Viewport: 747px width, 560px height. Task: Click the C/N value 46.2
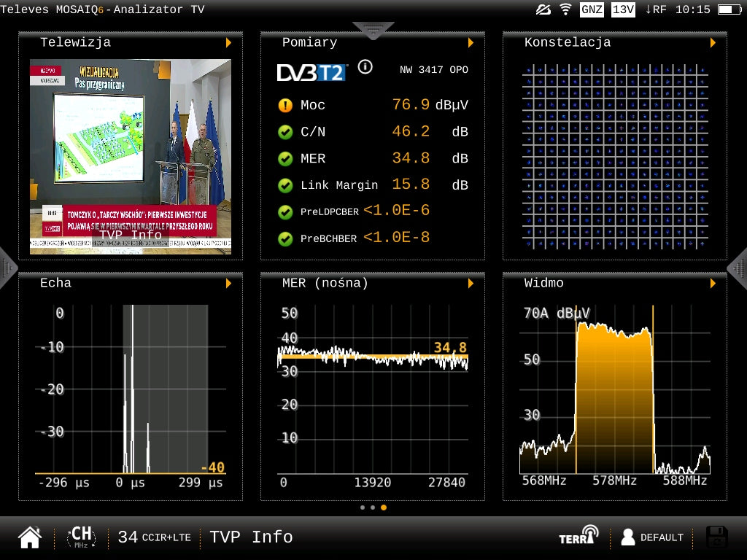[x=411, y=131]
